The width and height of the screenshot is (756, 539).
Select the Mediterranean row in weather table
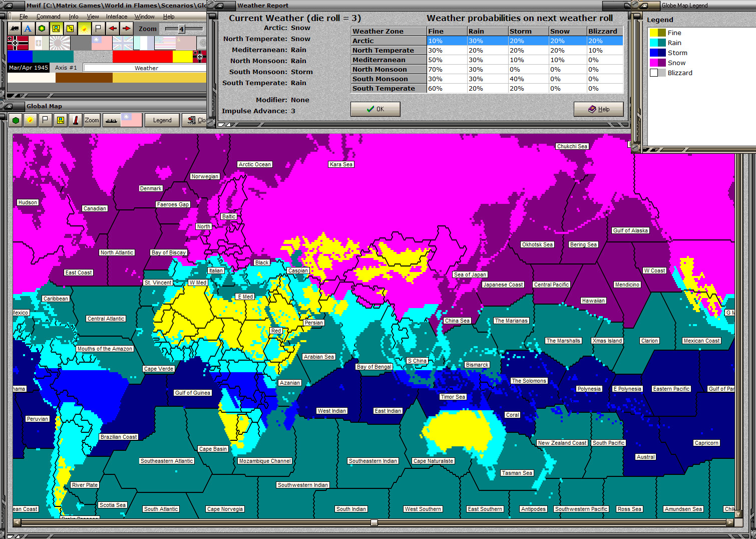487,60
